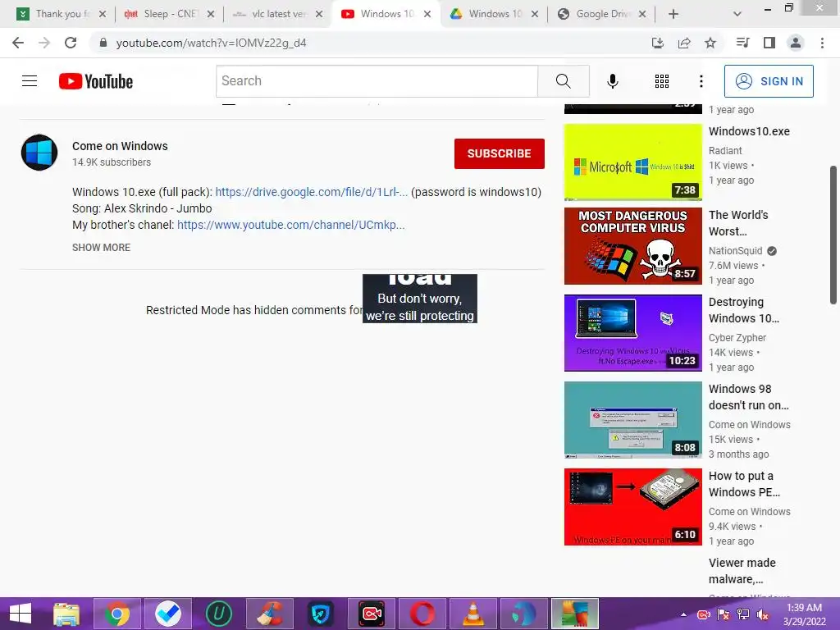Click the search magnifier button

[563, 81]
